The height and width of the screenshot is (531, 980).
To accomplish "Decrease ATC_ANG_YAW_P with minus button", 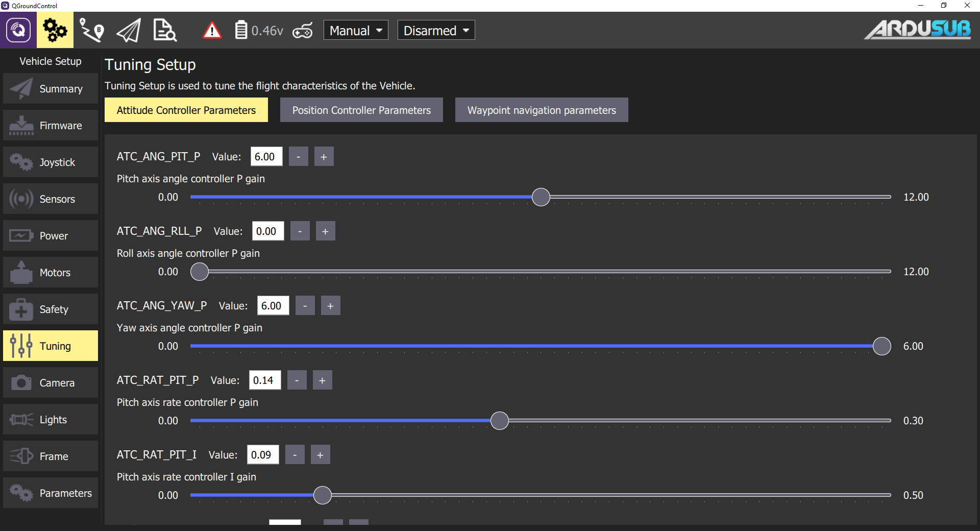I will tap(305, 306).
